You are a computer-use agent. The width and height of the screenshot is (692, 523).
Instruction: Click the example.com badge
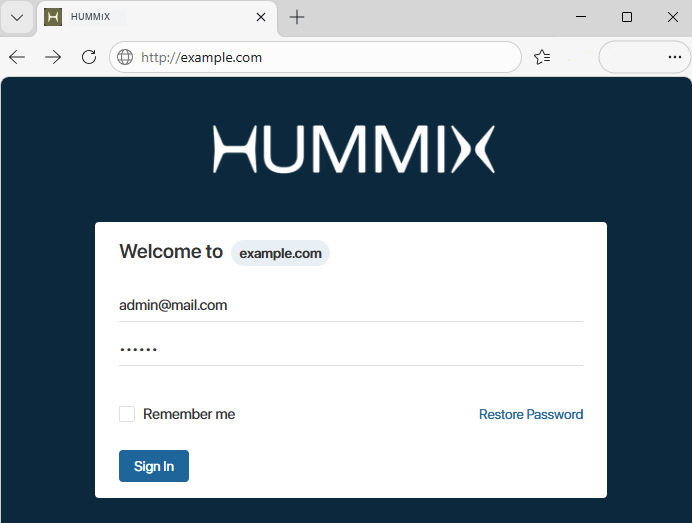point(280,253)
